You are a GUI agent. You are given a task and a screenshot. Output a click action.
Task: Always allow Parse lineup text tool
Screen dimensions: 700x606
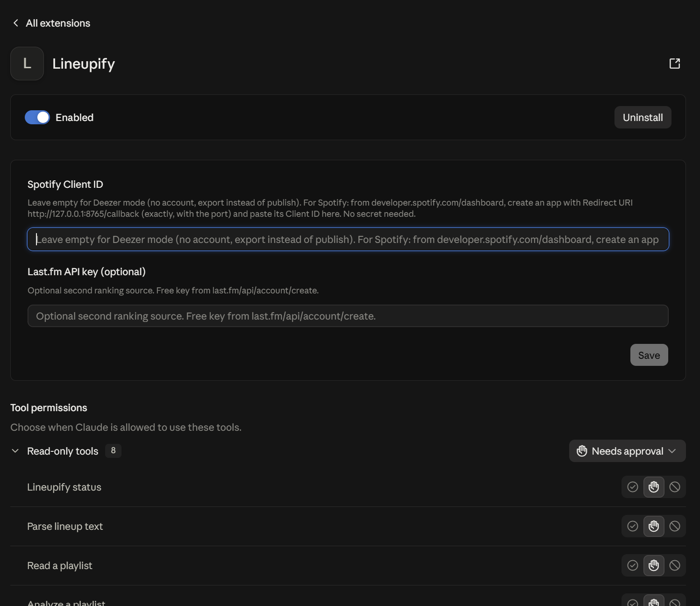pos(633,526)
